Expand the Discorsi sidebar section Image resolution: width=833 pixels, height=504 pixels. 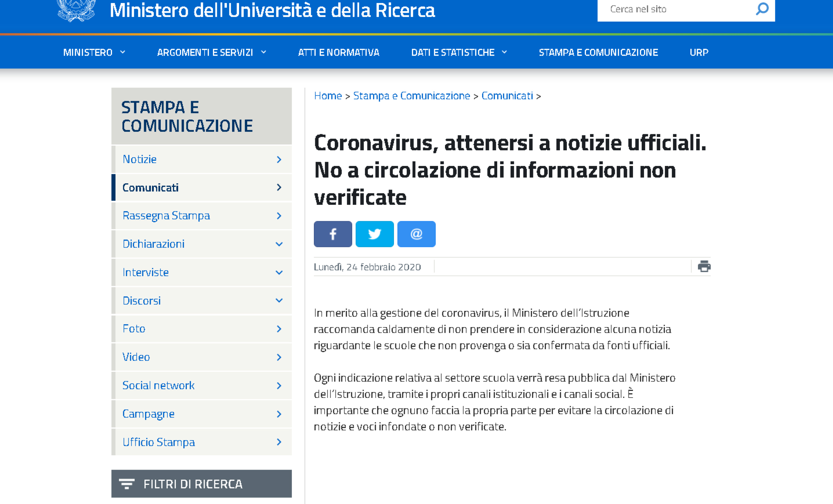[279, 301]
